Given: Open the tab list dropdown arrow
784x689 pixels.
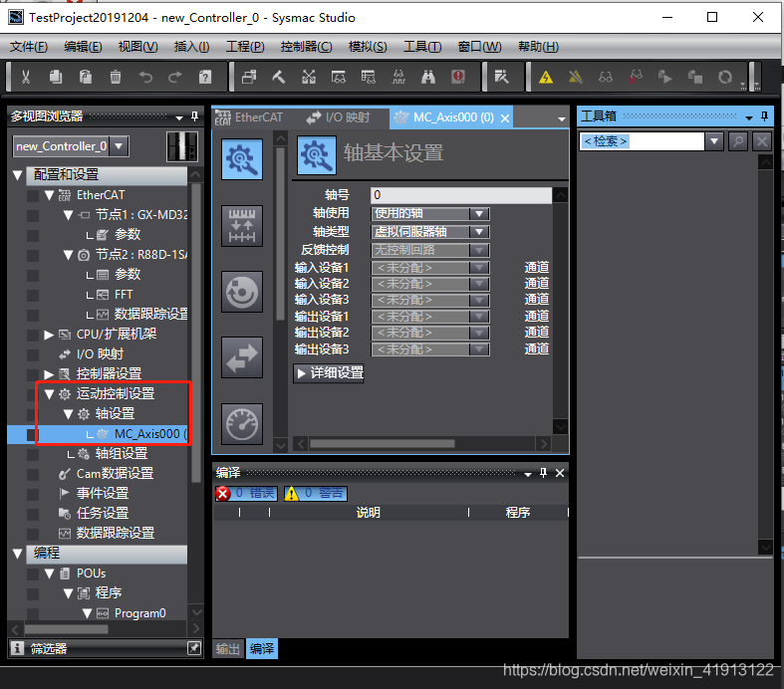Looking at the screenshot, I should click(562, 118).
